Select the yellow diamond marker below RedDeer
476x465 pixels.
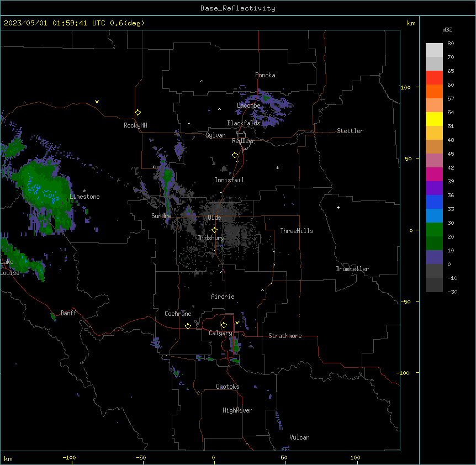(235, 155)
